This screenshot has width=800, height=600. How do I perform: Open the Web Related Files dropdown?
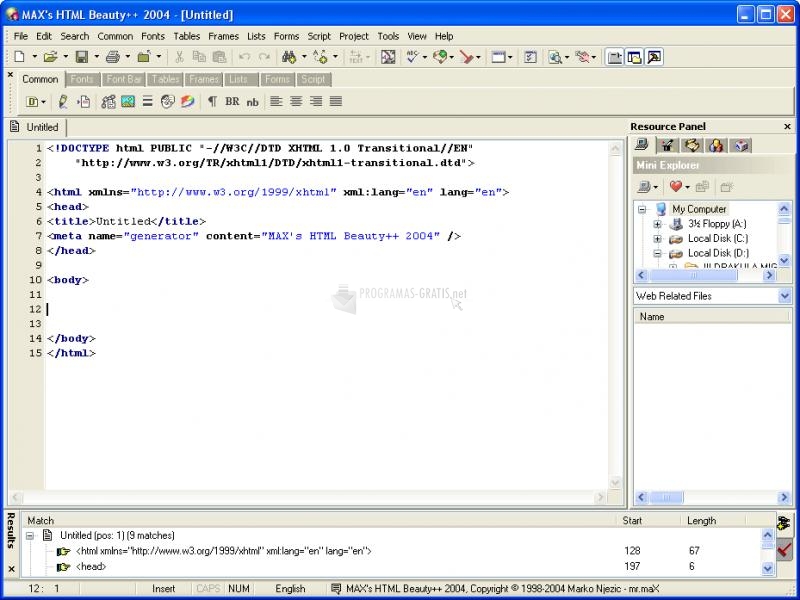pyautogui.click(x=786, y=296)
